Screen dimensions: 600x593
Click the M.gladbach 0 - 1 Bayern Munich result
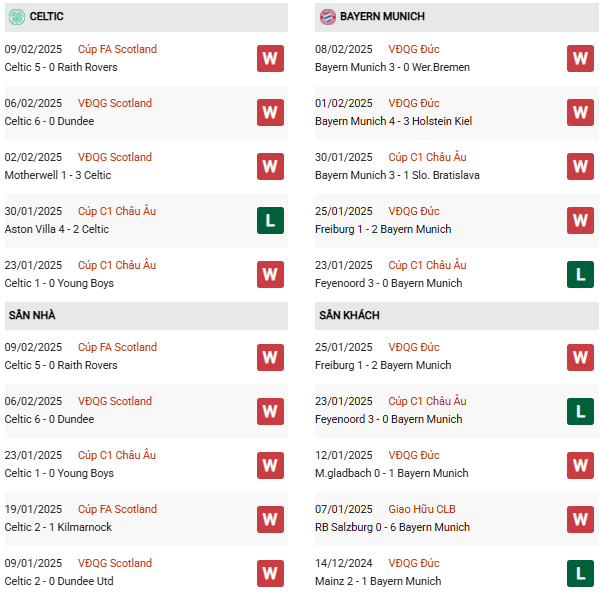click(x=391, y=473)
